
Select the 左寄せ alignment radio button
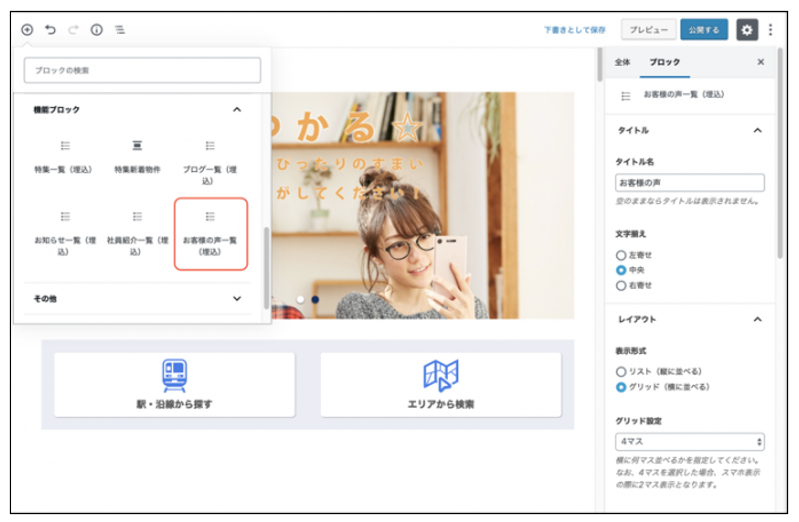pos(621,255)
